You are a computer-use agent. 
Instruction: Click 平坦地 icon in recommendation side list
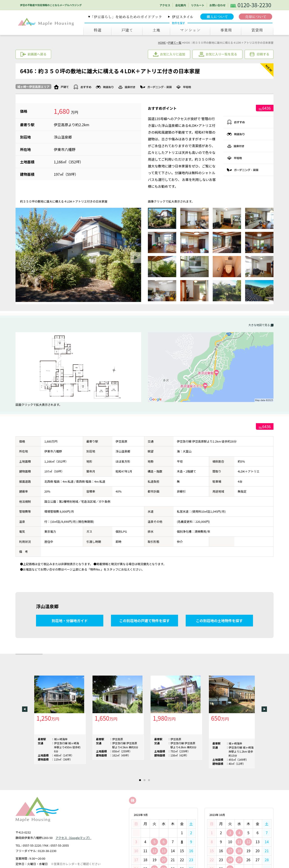[229, 158]
